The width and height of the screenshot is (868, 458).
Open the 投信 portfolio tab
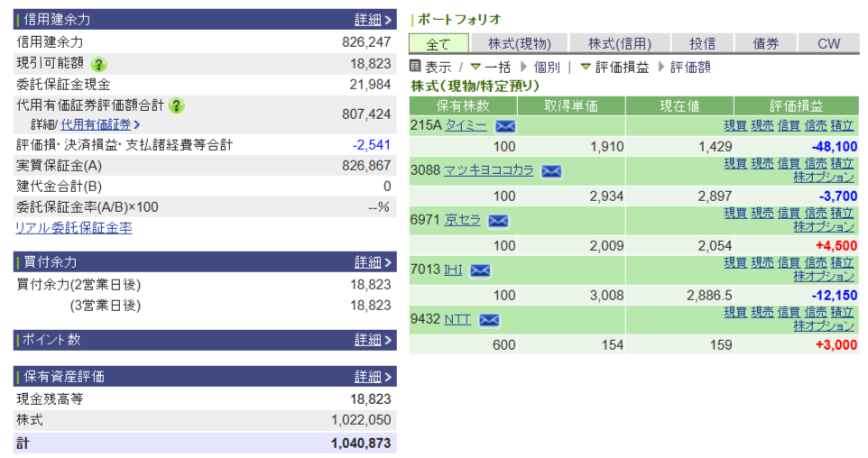(x=702, y=43)
